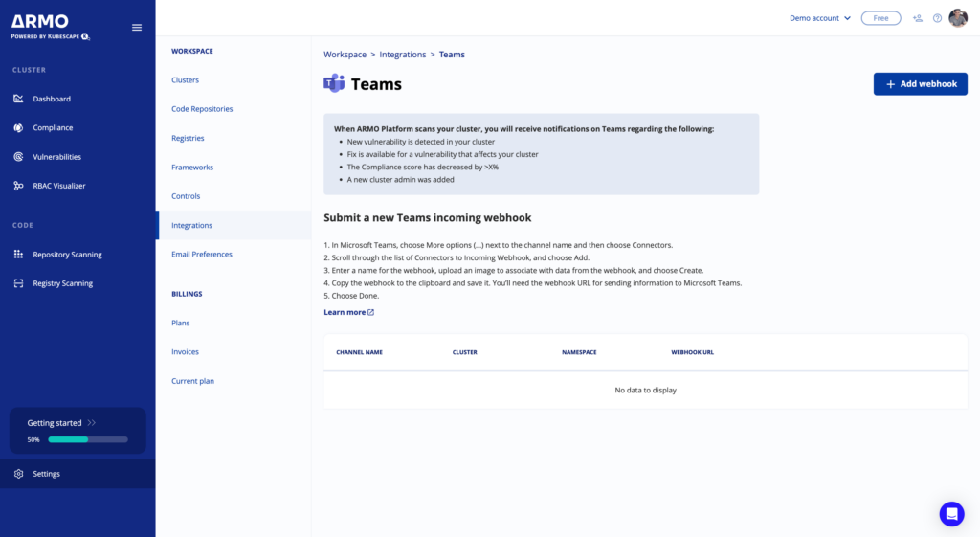This screenshot has height=537, width=980.
Task: Click the Microsoft Teams logo icon
Action: [x=334, y=83]
